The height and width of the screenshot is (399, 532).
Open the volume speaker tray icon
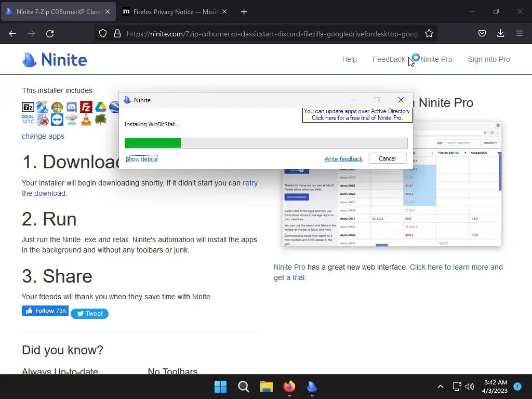[470, 387]
